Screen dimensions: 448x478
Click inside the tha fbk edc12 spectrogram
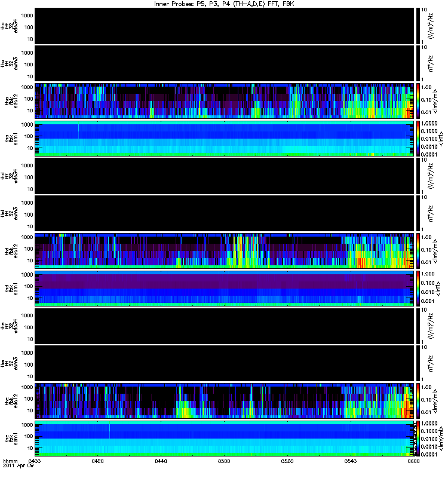(225, 100)
